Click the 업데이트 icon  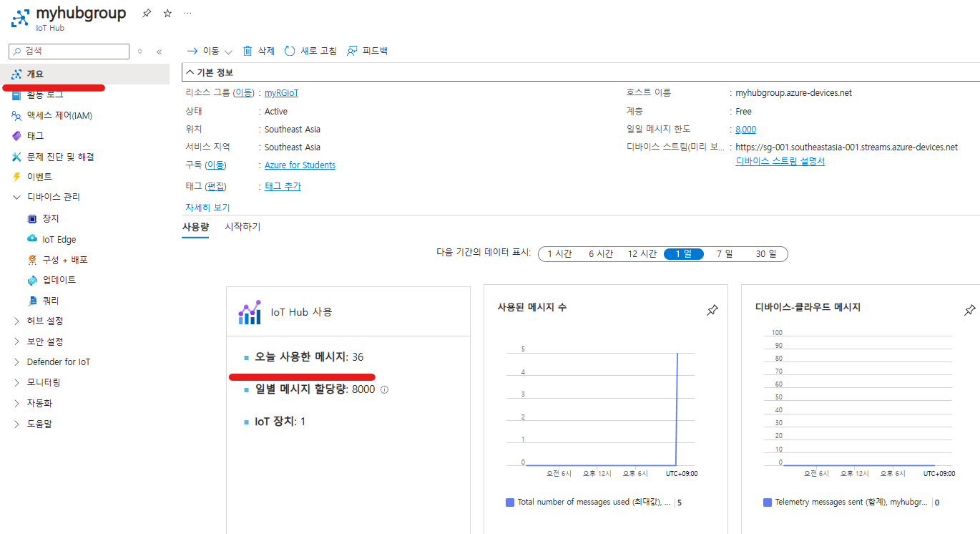pyautogui.click(x=32, y=280)
